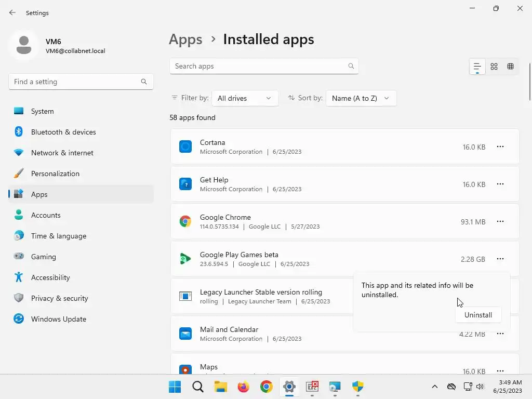Open more options for Google Chrome
This screenshot has height=399, width=532.
pyautogui.click(x=500, y=222)
